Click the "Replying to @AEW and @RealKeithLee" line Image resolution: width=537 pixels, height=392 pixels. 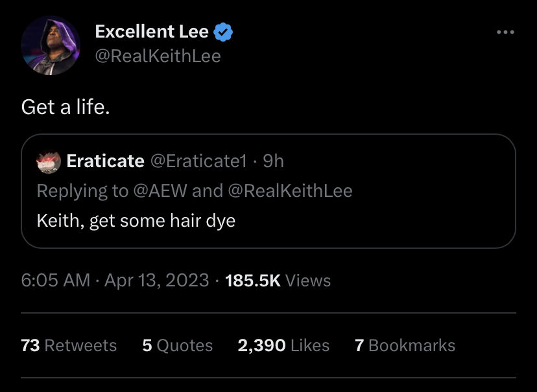click(x=195, y=190)
